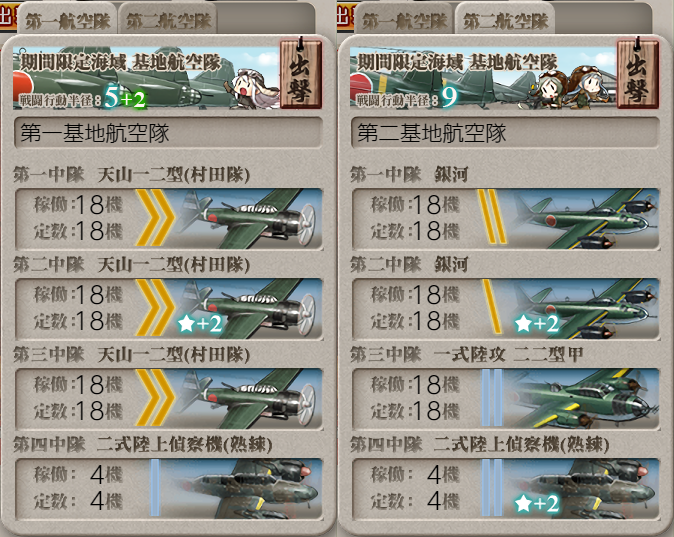Click left panel 出撃 wooden sign
Viewport: 674px width, 537px height.
300,74
